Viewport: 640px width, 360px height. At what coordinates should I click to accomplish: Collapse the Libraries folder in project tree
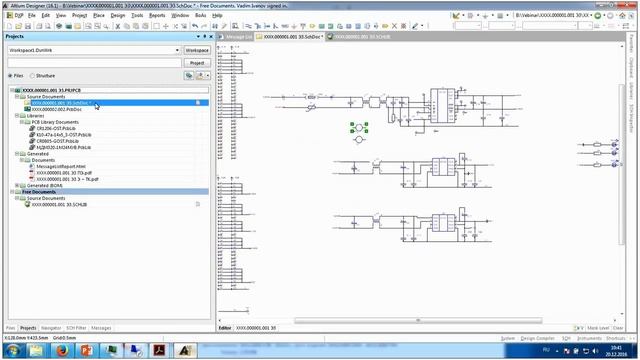[17, 116]
